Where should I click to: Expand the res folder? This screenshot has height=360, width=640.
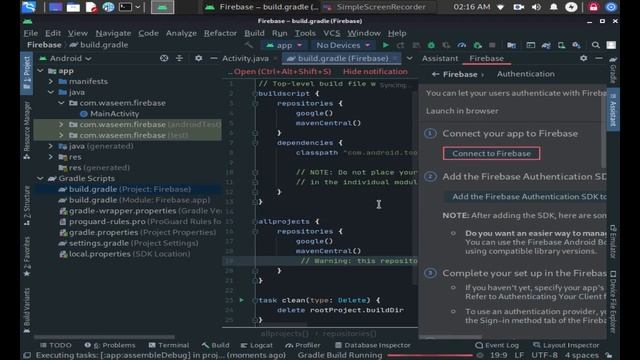pyautogui.click(x=51, y=157)
